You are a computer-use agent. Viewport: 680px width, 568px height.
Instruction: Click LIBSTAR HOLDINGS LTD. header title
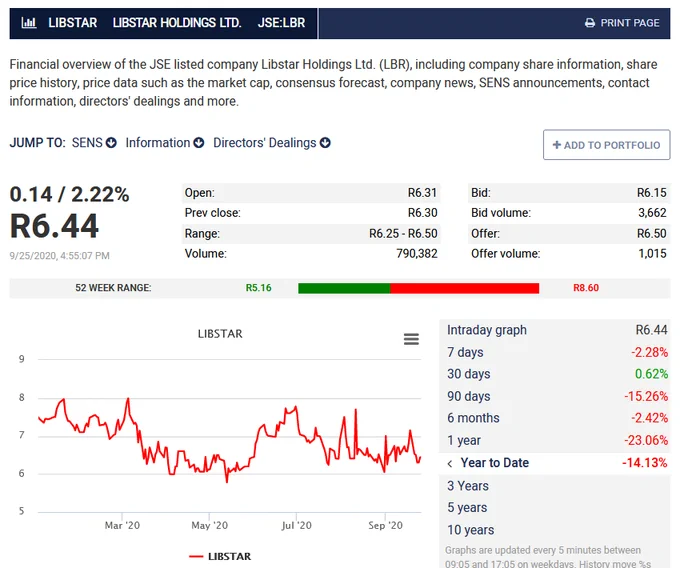(177, 23)
